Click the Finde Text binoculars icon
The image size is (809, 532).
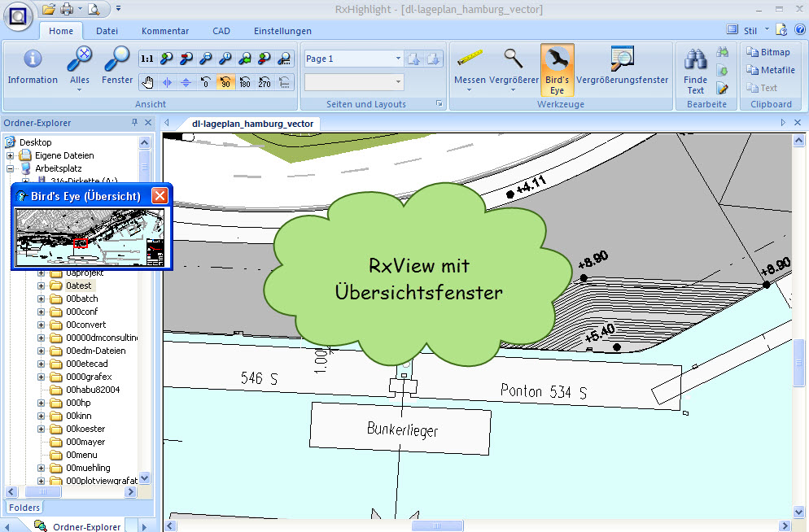695,67
